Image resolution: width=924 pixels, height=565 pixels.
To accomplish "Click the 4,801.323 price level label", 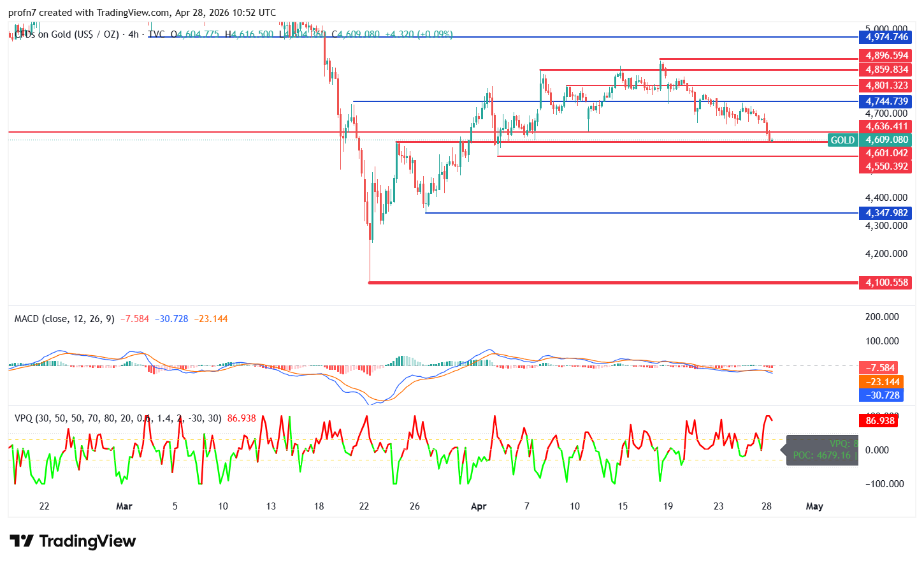I will click(886, 85).
